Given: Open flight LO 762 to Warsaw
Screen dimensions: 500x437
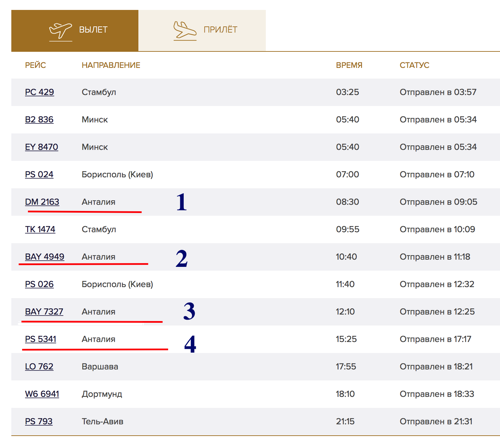Looking at the screenshot, I should coord(39,366).
